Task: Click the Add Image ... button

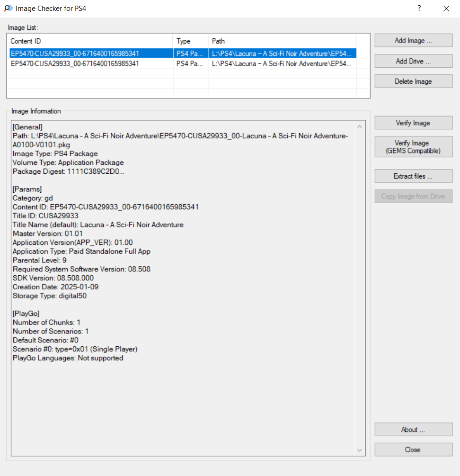Action: point(413,40)
